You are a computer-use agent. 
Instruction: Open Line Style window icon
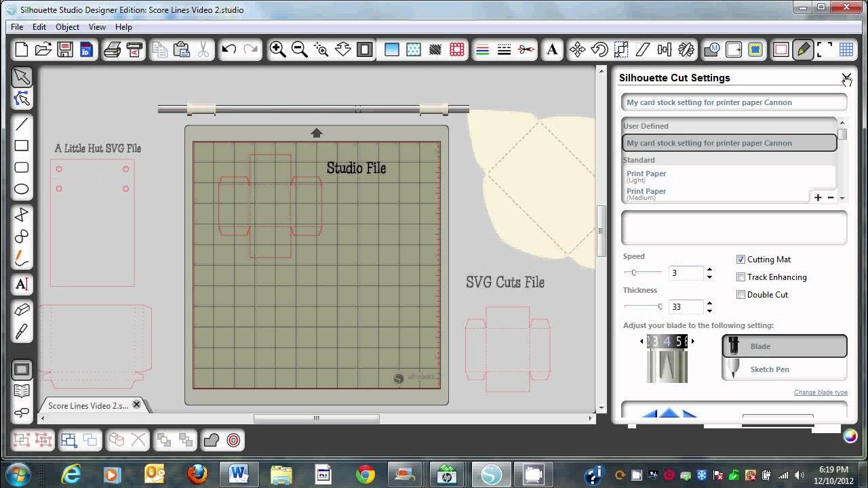504,49
